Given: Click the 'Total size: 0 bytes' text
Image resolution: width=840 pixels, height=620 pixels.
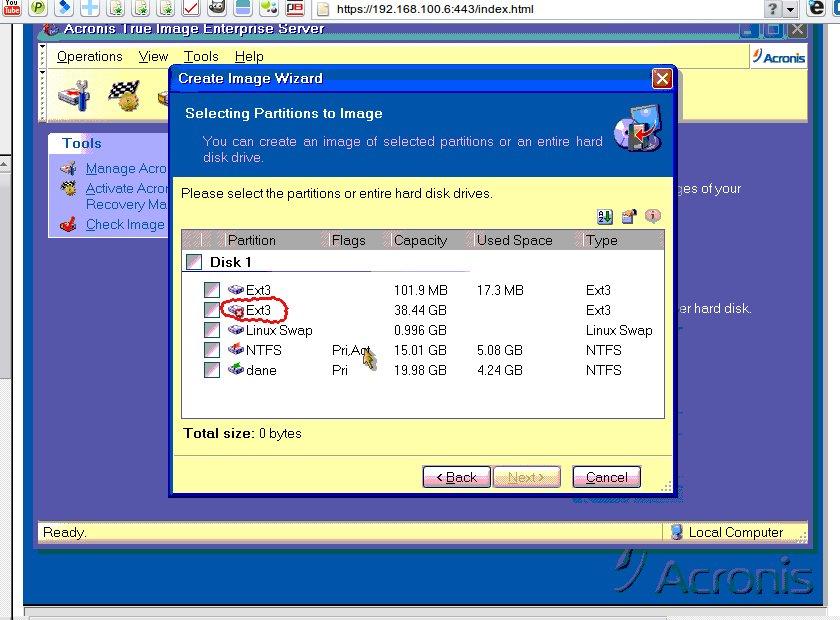Looking at the screenshot, I should tap(243, 433).
